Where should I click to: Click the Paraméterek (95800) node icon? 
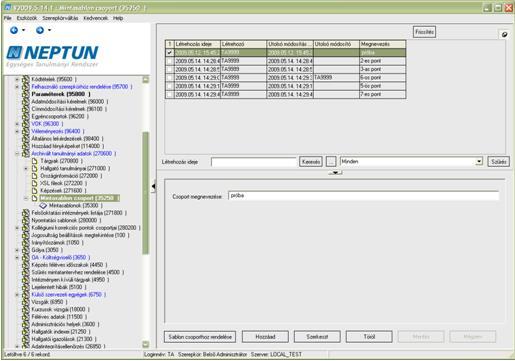pos(26,94)
